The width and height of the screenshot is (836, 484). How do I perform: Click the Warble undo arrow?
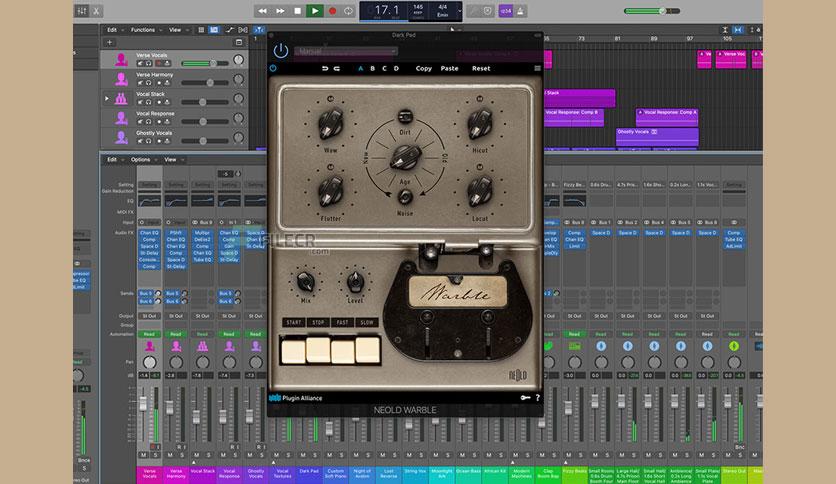click(x=325, y=68)
